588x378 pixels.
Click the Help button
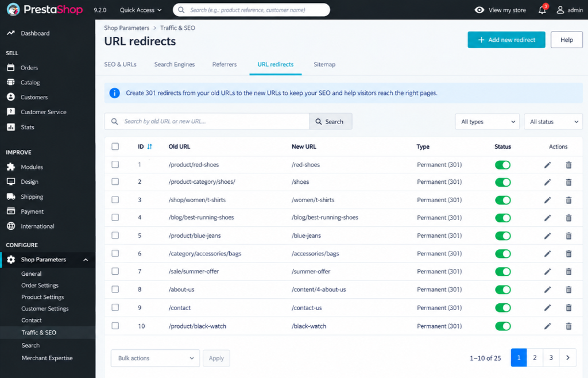[x=567, y=40]
